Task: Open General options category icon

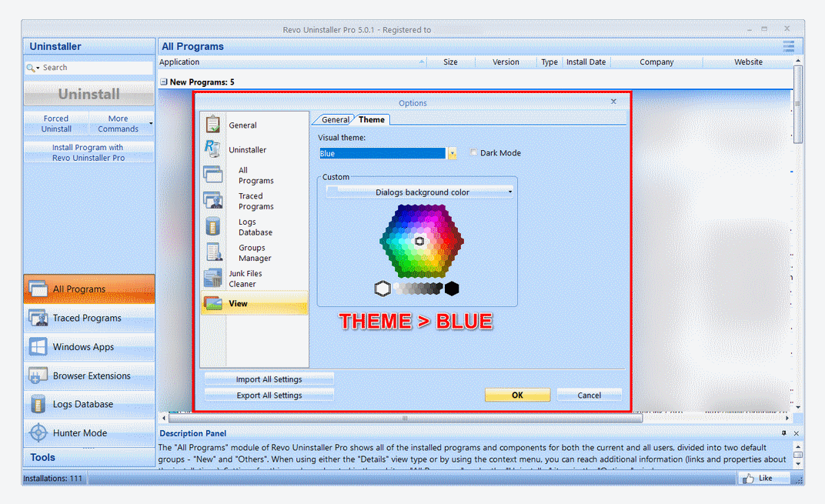Action: [212, 125]
